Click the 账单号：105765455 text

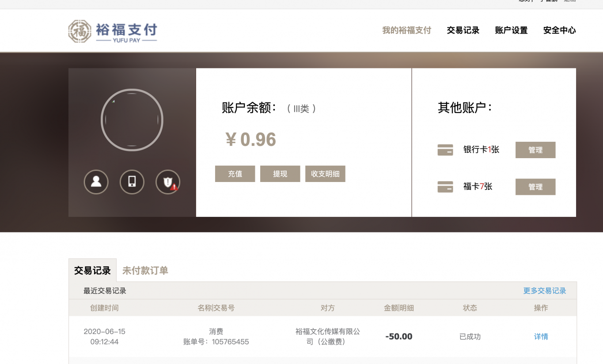[216, 342]
